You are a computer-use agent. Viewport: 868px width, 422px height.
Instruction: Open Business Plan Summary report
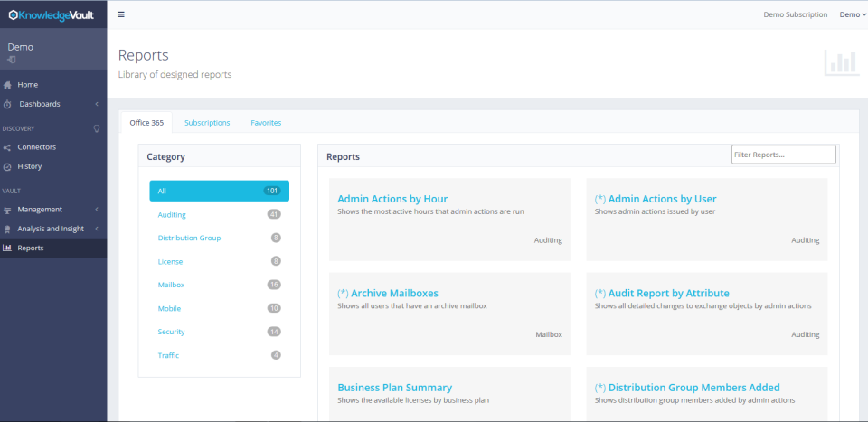coord(395,388)
